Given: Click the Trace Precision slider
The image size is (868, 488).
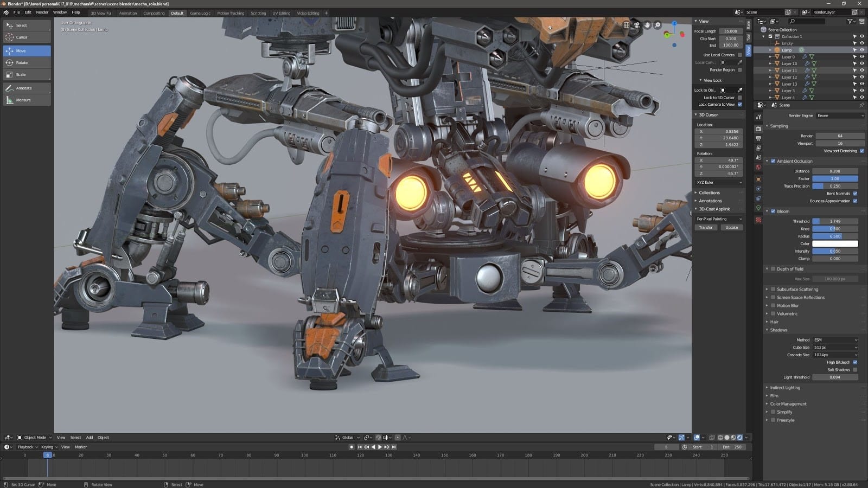Looking at the screenshot, I should (x=835, y=186).
